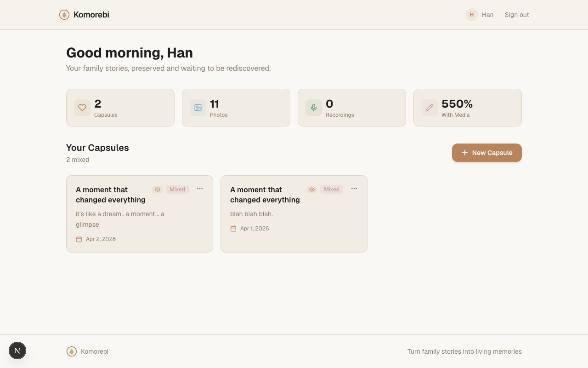
Task: Open more options menu on Apr 1 capsule
Action: pyautogui.click(x=354, y=189)
